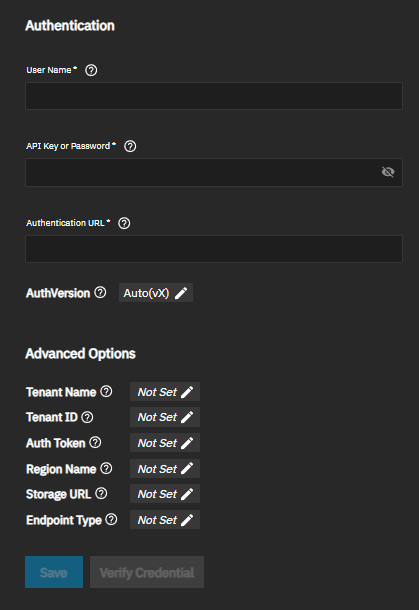
Task: Edit AuthVersion pencil icon next to Auto(vX)
Action: pos(181,293)
